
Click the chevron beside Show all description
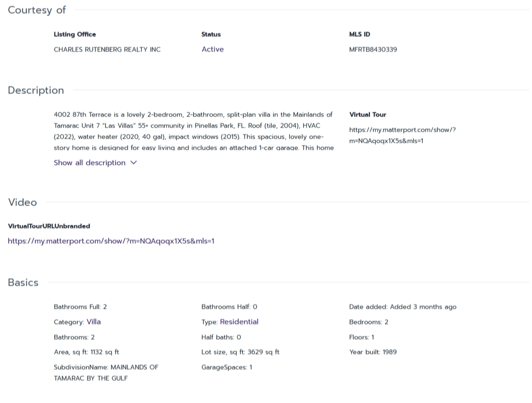point(134,163)
